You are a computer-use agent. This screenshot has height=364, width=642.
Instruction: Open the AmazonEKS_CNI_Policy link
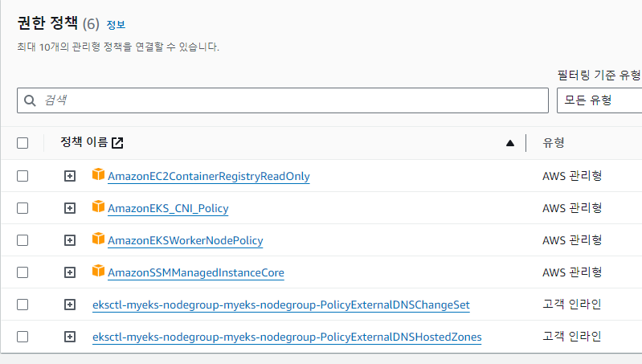tap(168, 208)
